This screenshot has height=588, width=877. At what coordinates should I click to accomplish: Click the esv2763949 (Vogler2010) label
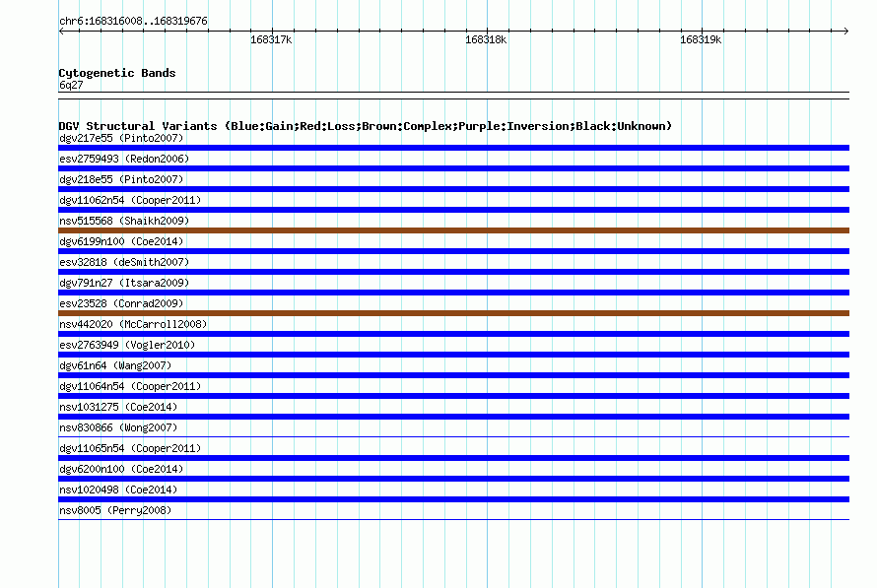(127, 345)
